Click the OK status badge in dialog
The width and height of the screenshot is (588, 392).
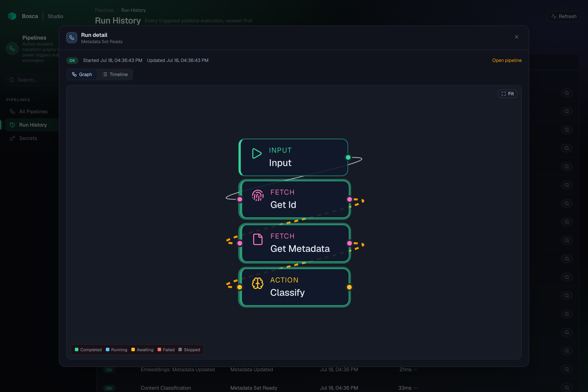(72, 61)
